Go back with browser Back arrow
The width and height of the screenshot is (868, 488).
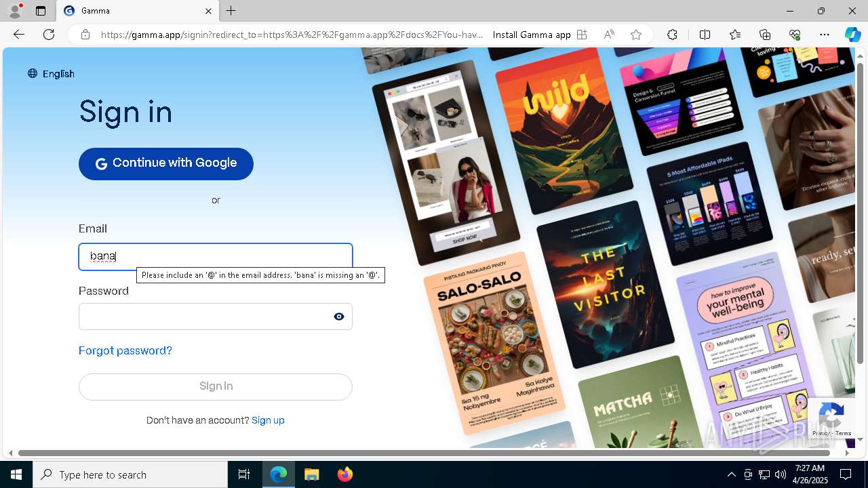pos(19,35)
